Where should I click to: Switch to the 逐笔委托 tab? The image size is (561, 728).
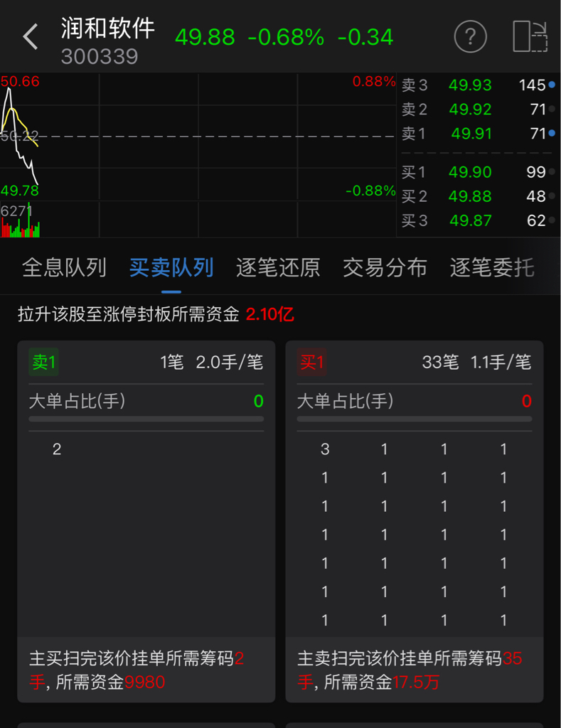[492, 268]
